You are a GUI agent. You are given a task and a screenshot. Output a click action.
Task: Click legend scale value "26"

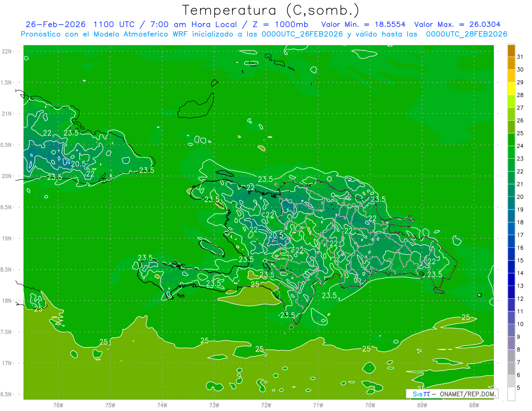[x=520, y=121]
